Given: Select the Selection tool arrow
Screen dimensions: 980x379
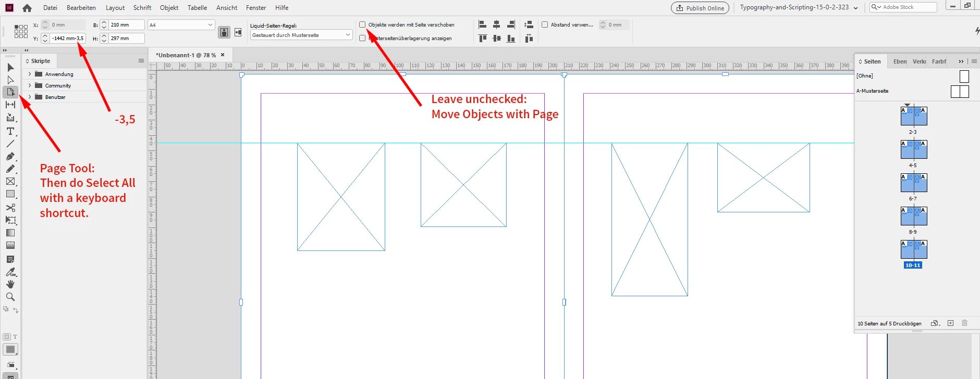Looking at the screenshot, I should 10,67.
